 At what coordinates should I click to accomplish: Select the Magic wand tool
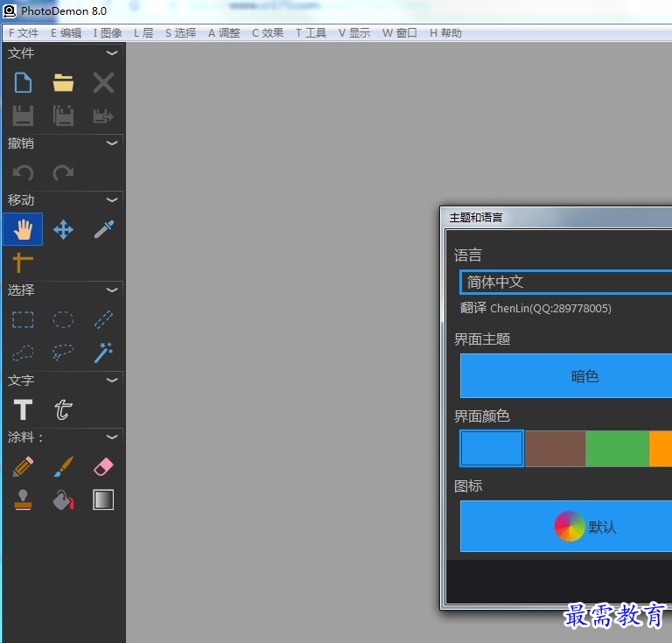(x=103, y=353)
